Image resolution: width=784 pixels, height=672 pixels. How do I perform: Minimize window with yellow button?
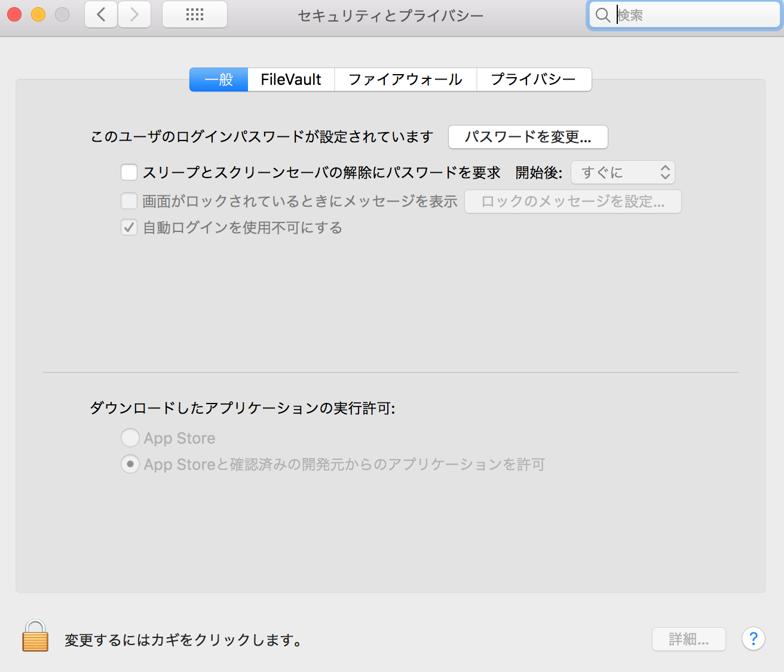pyautogui.click(x=38, y=14)
